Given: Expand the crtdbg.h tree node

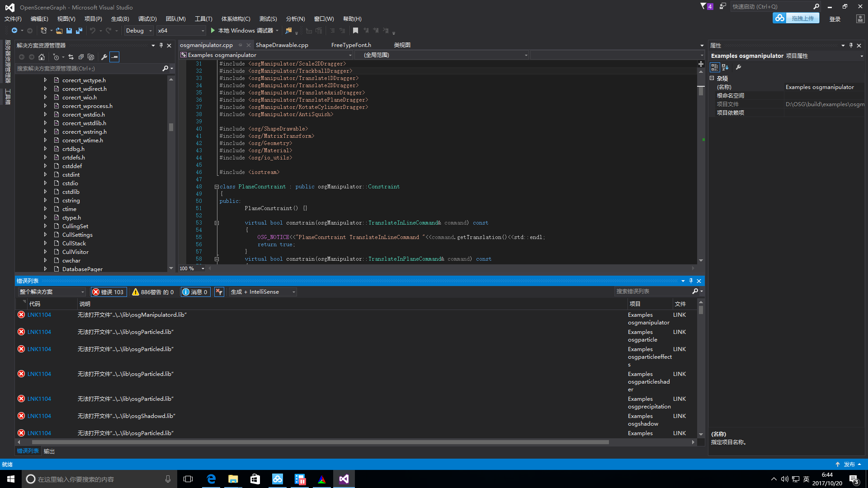Looking at the screenshot, I should tap(45, 149).
